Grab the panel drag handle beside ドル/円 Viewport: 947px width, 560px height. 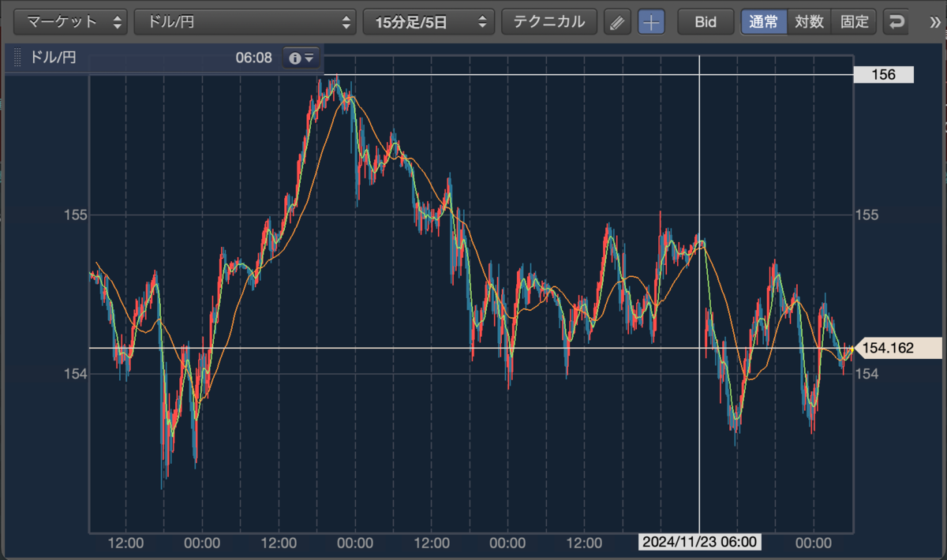pos(17,58)
